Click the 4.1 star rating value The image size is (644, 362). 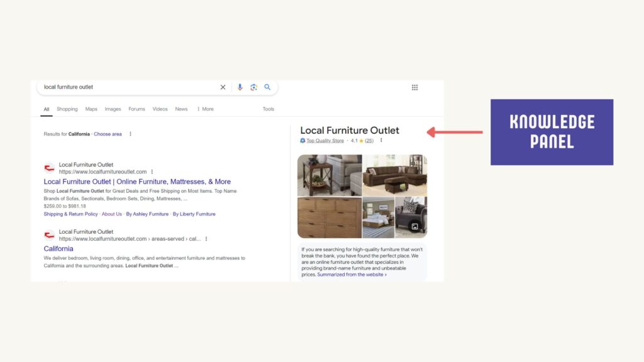point(354,141)
